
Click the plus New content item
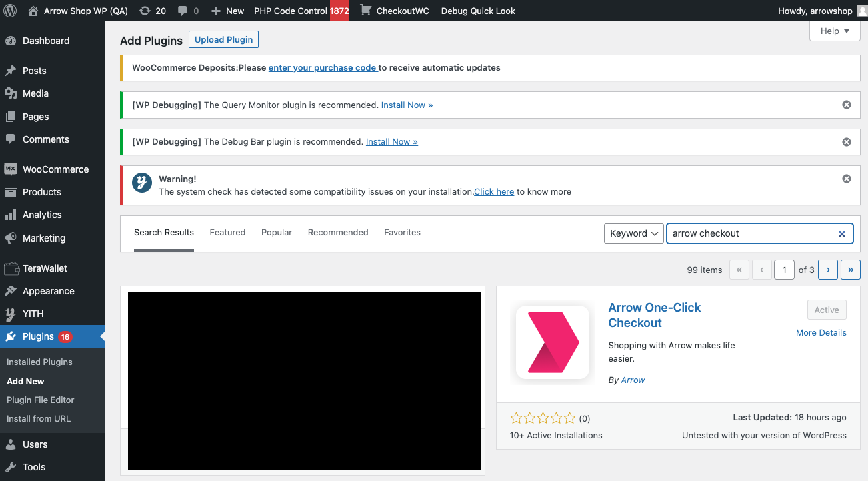227,11
